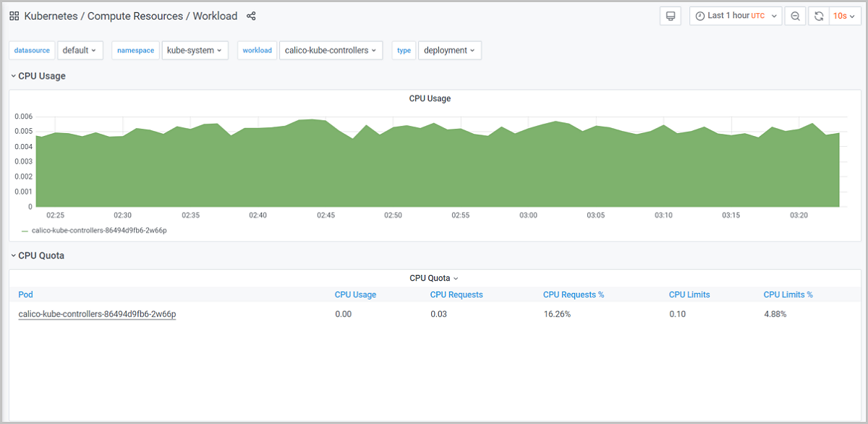Image resolution: width=868 pixels, height=424 pixels.
Task: Open the CPU Usage panel title menu
Action: click(x=430, y=98)
